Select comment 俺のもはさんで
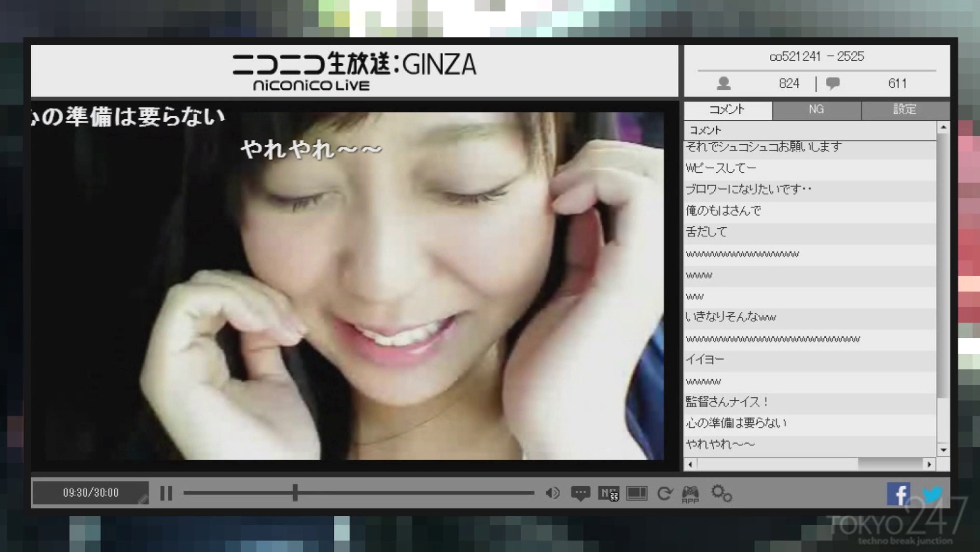980x552 pixels. pyautogui.click(x=810, y=211)
